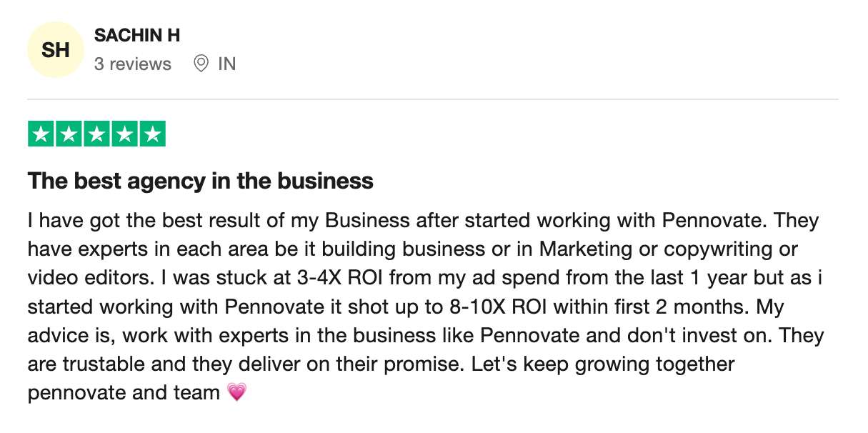
Task: Click the pink heart emoji
Action: [x=236, y=392]
